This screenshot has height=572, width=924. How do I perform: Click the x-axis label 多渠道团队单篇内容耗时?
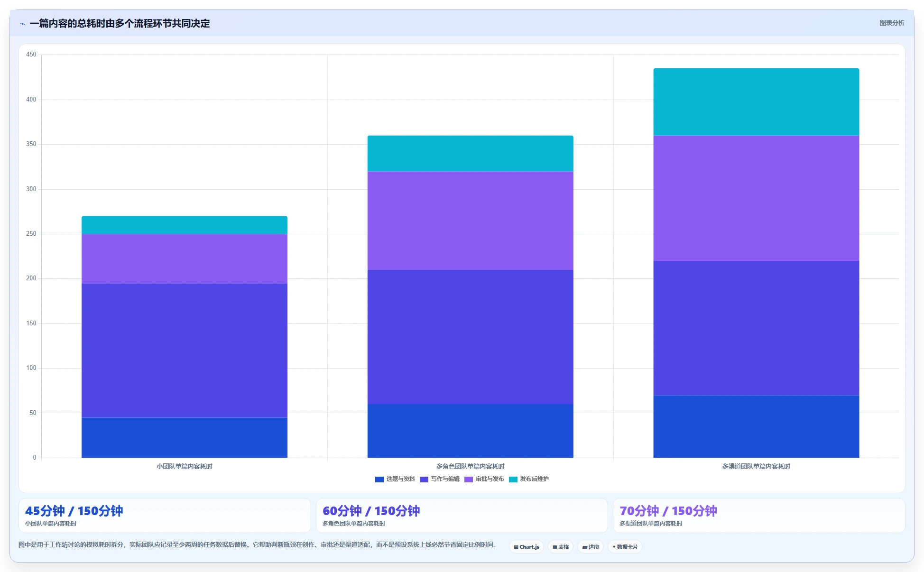pos(756,467)
